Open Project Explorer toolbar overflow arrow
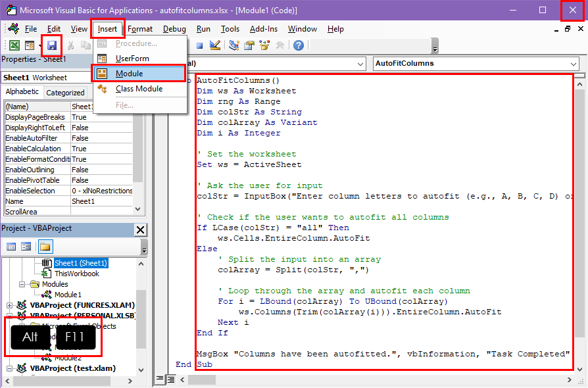The height and width of the screenshot is (388, 588). [x=144, y=247]
